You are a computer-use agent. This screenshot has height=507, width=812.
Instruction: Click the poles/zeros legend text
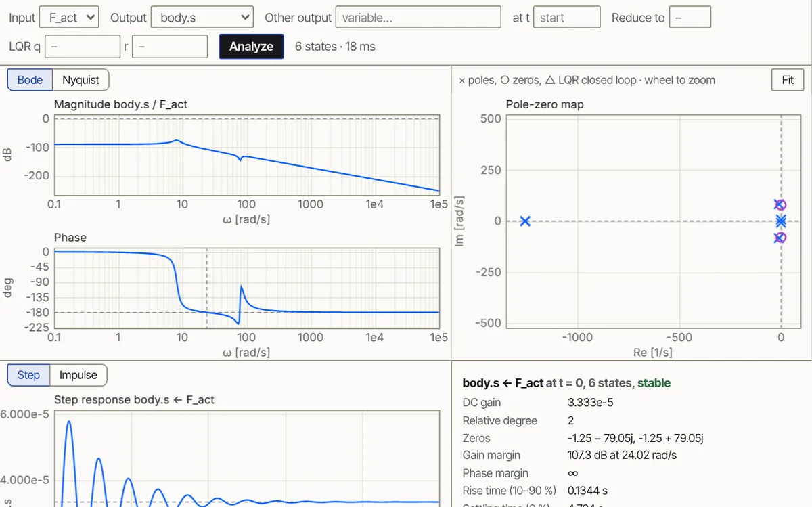tap(587, 80)
